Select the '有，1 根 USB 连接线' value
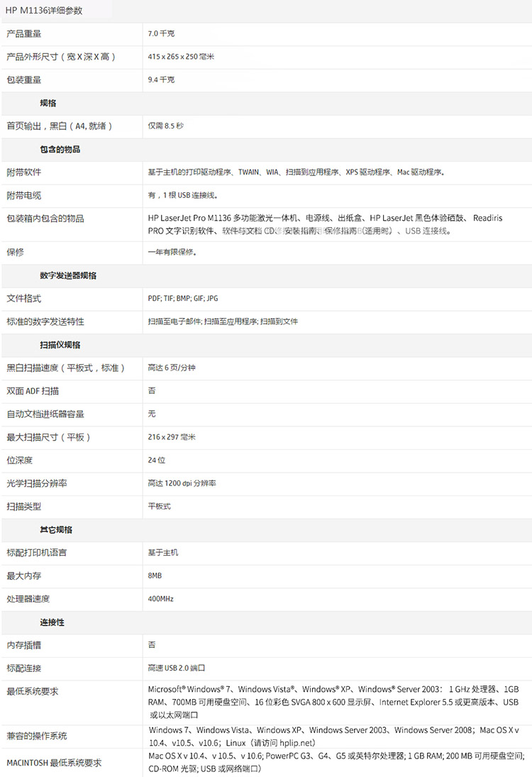Screen dimensions: 532x777 point(183,195)
